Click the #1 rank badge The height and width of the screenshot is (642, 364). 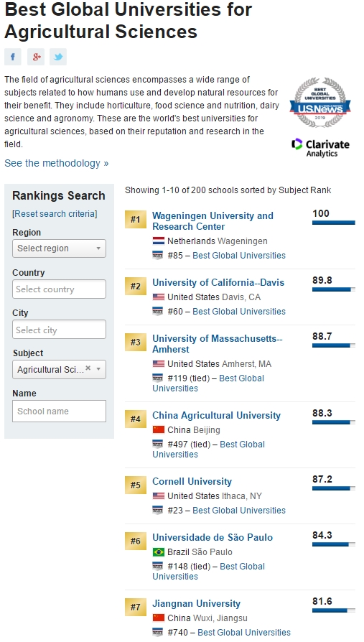(136, 220)
